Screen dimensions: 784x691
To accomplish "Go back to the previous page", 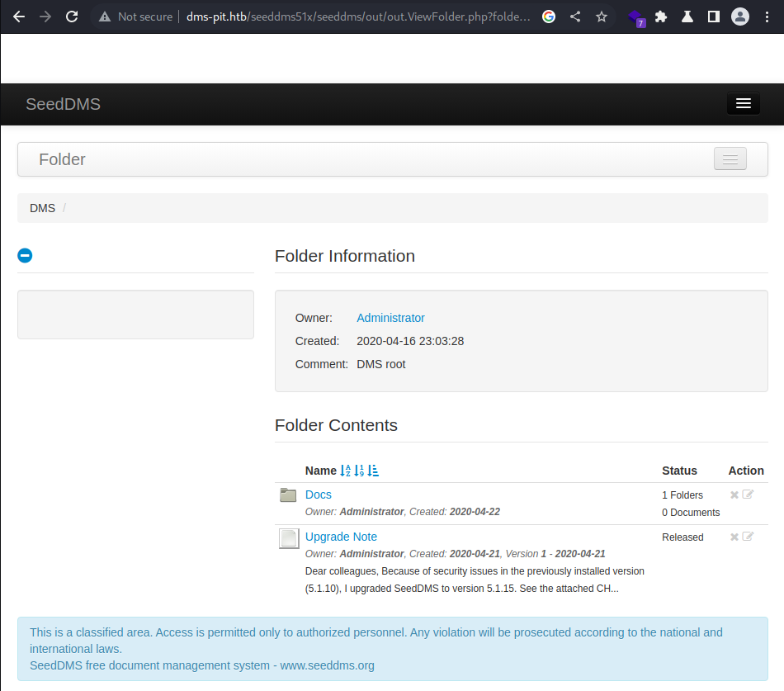I will (19, 17).
